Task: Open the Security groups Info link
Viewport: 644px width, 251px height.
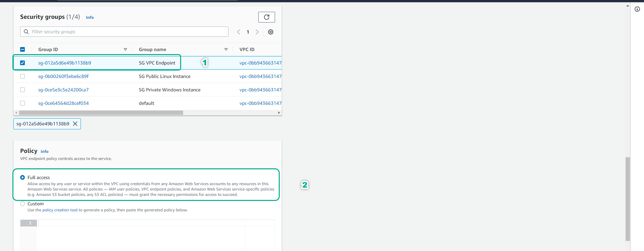Action: point(90,17)
